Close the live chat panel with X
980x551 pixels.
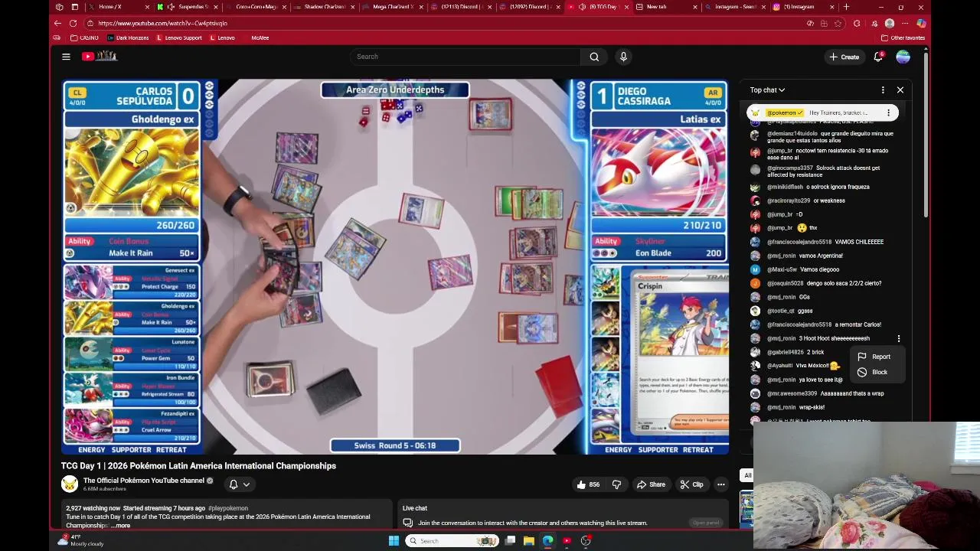(x=900, y=90)
